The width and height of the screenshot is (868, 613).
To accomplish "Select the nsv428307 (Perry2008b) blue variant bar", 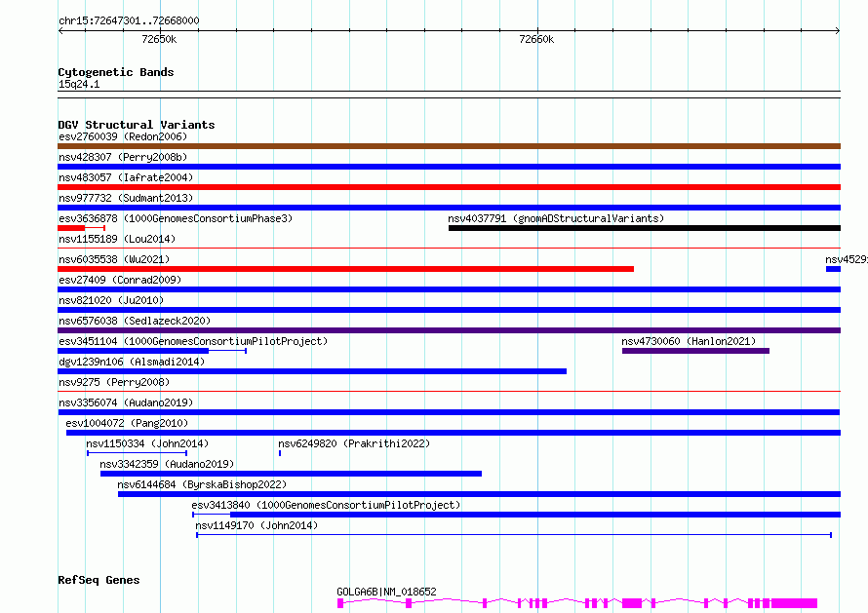I will pos(449,167).
